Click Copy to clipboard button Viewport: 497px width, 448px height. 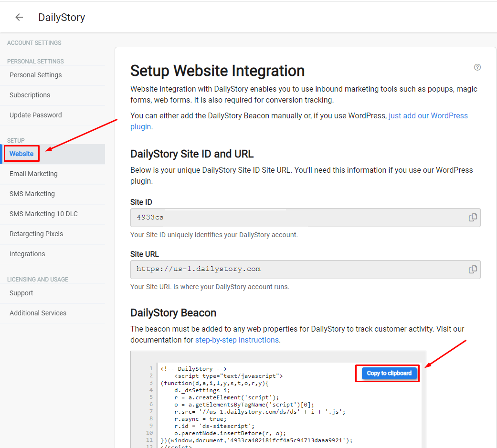[x=389, y=373]
